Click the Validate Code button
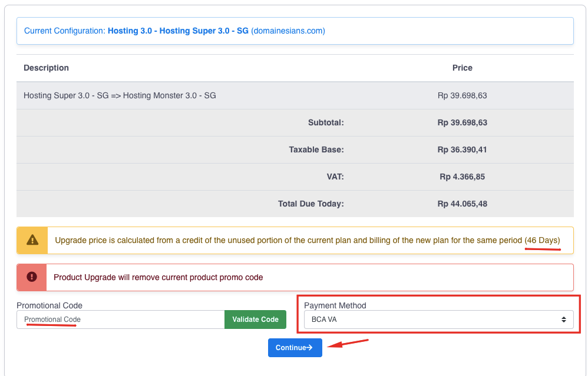This screenshot has height=376, width=588. point(255,319)
